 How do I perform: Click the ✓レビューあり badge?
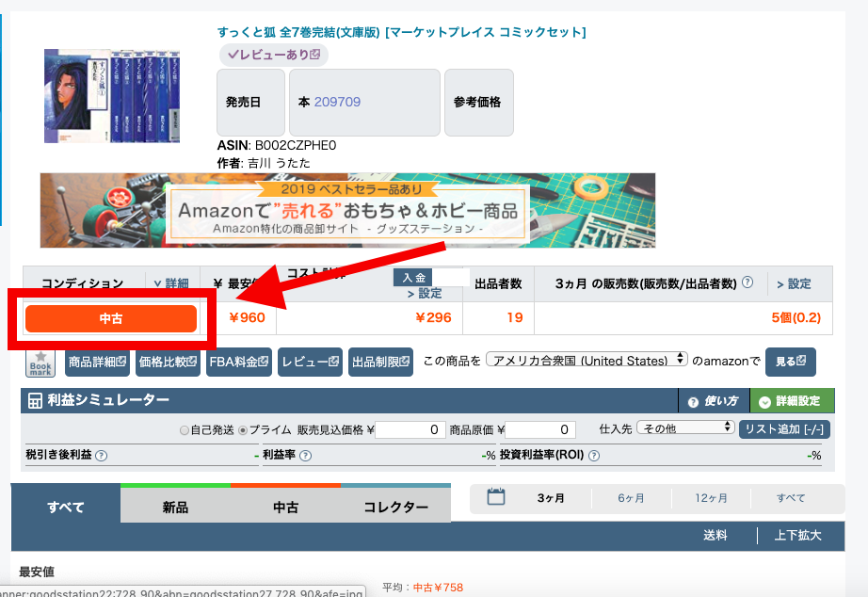click(274, 55)
